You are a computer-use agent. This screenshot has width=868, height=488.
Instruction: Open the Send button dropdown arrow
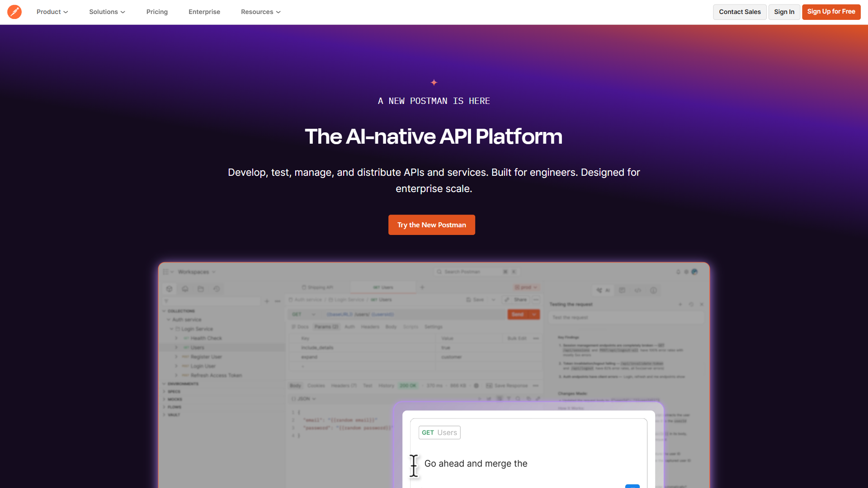pyautogui.click(x=534, y=314)
